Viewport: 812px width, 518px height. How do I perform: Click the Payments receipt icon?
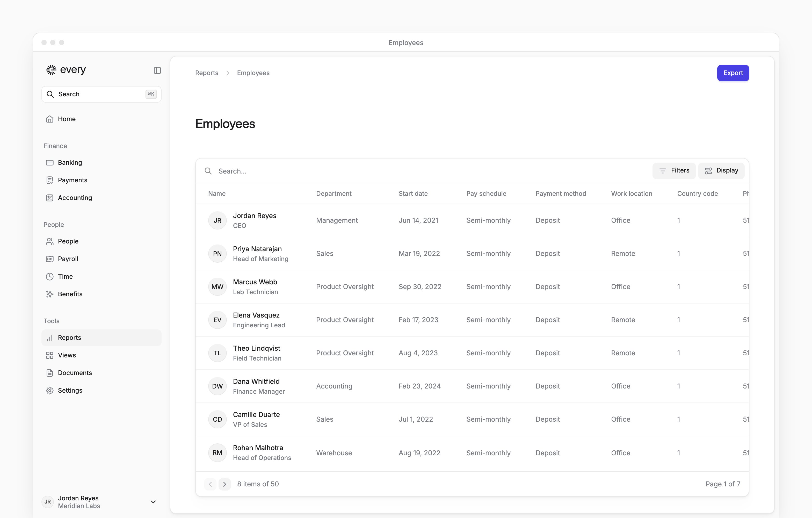click(x=49, y=180)
